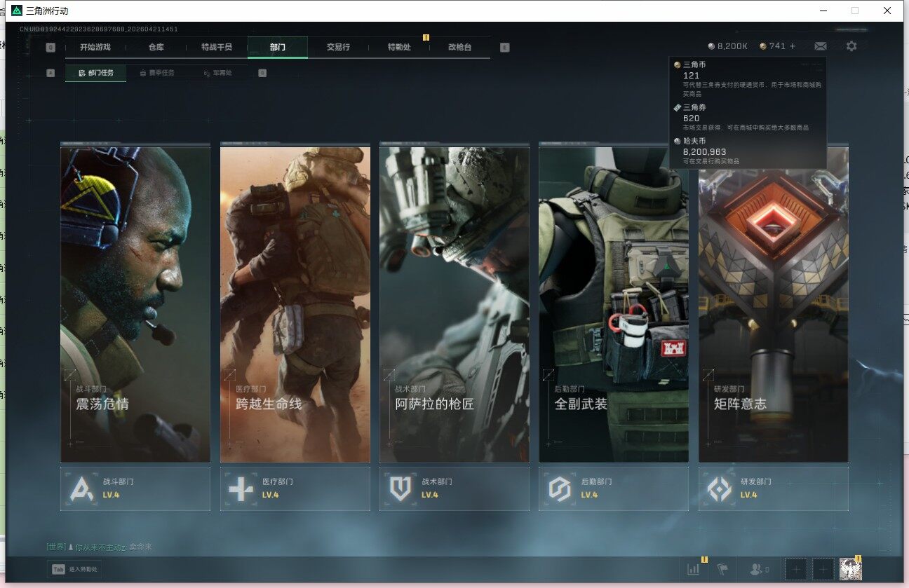The width and height of the screenshot is (909, 588).
Task: Click the world chat message line
Action: (x=100, y=547)
